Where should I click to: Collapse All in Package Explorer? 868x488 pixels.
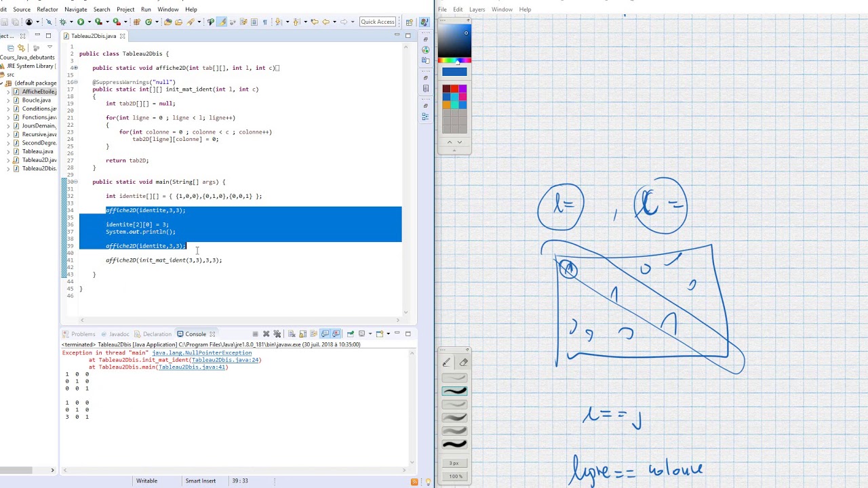click(x=10, y=47)
